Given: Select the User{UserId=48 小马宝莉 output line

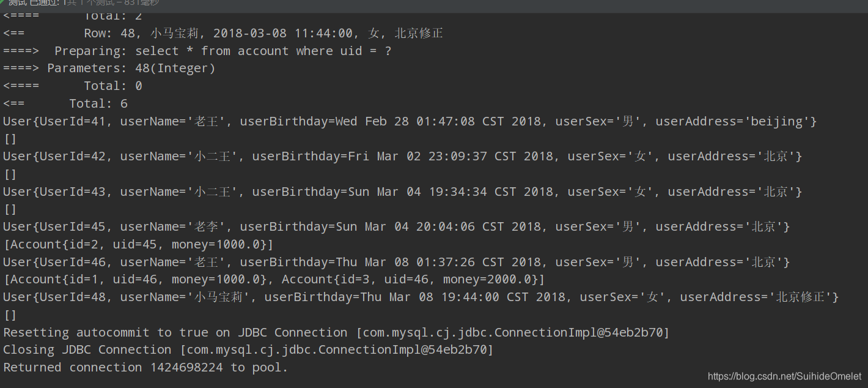Looking at the screenshot, I should (x=421, y=297).
